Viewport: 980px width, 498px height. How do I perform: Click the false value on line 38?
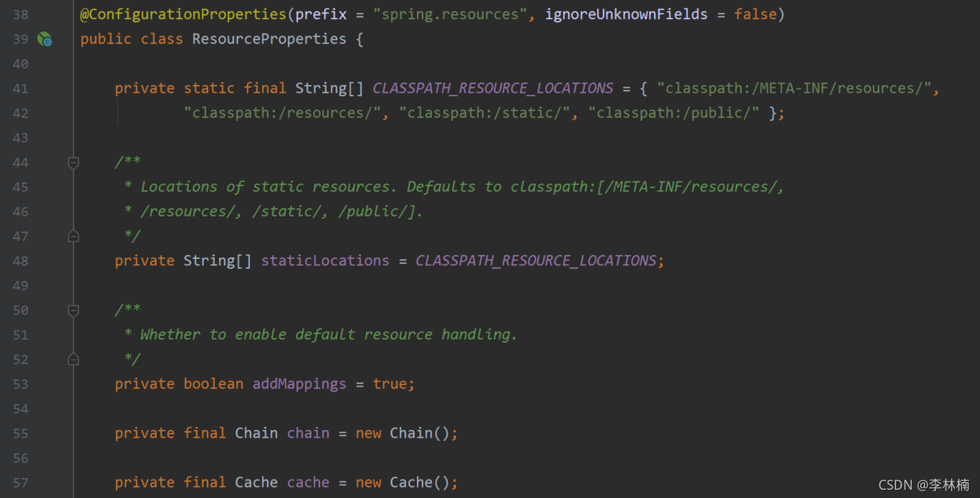point(755,14)
